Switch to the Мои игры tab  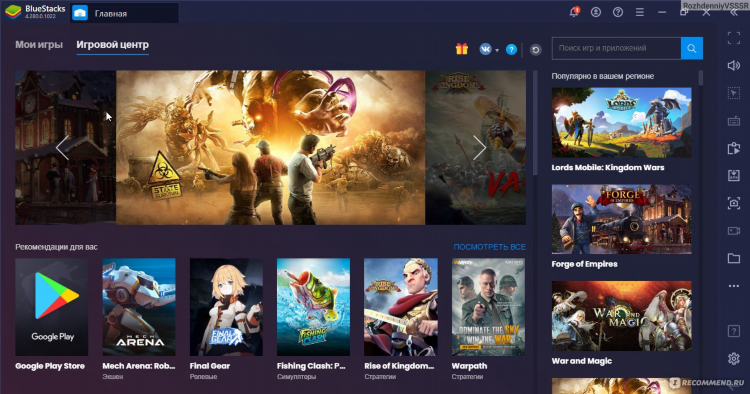[39, 44]
